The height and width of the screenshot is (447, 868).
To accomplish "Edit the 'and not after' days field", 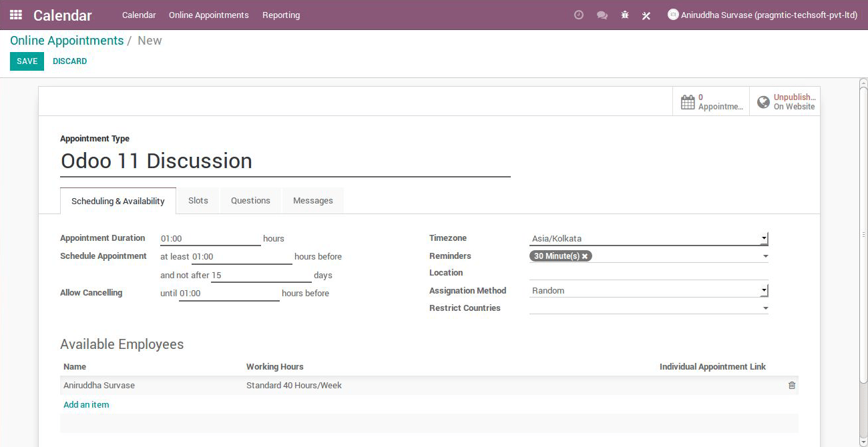I will (261, 276).
